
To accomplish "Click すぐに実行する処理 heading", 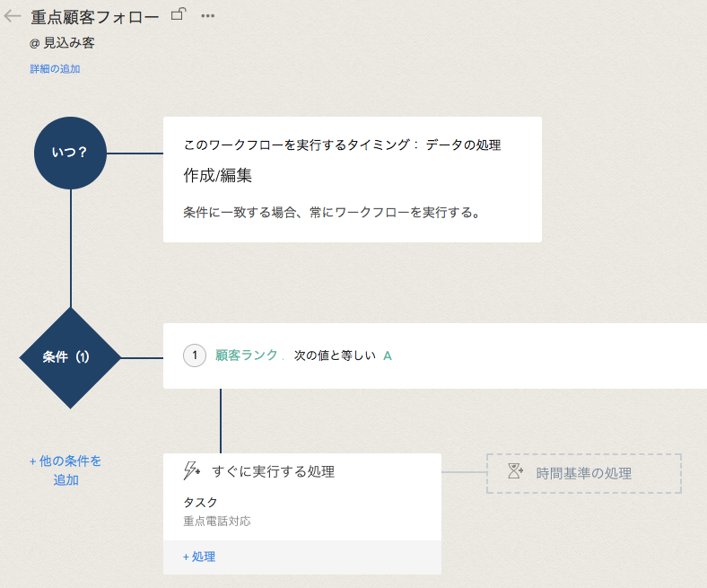I will point(274,471).
